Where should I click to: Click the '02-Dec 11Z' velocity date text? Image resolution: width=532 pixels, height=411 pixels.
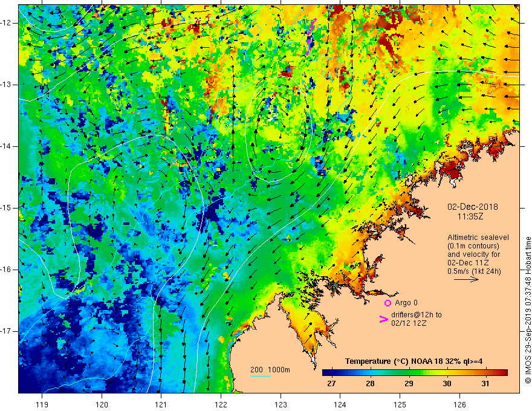tap(469, 263)
